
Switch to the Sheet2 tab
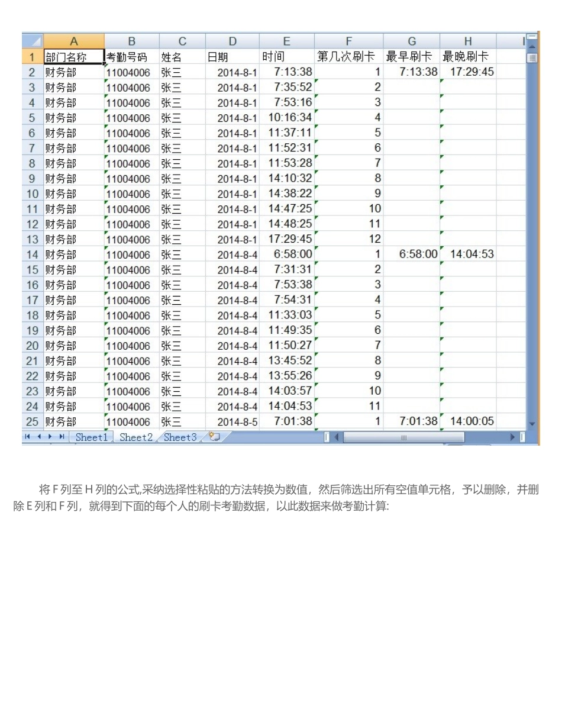pyautogui.click(x=136, y=437)
